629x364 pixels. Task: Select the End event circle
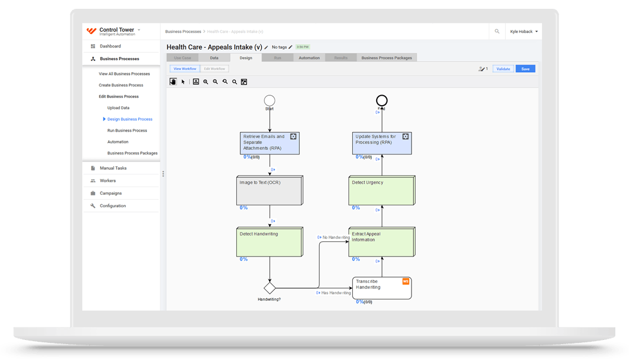point(382,100)
